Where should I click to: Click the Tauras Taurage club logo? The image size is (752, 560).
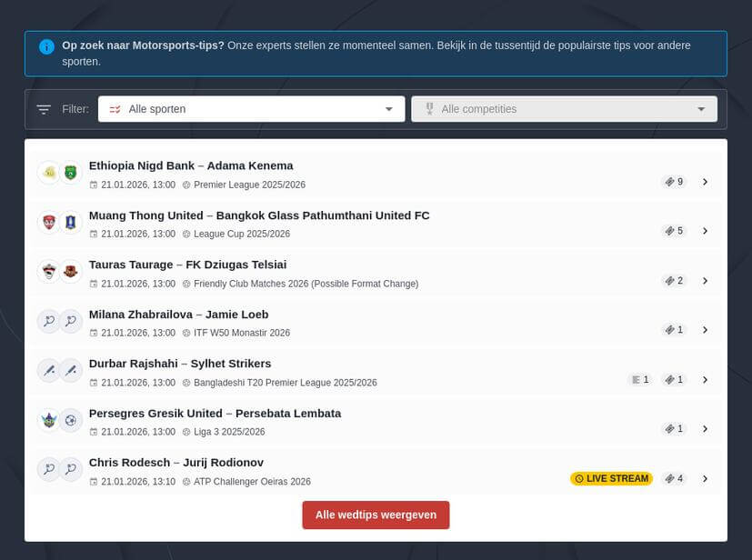[x=49, y=272]
